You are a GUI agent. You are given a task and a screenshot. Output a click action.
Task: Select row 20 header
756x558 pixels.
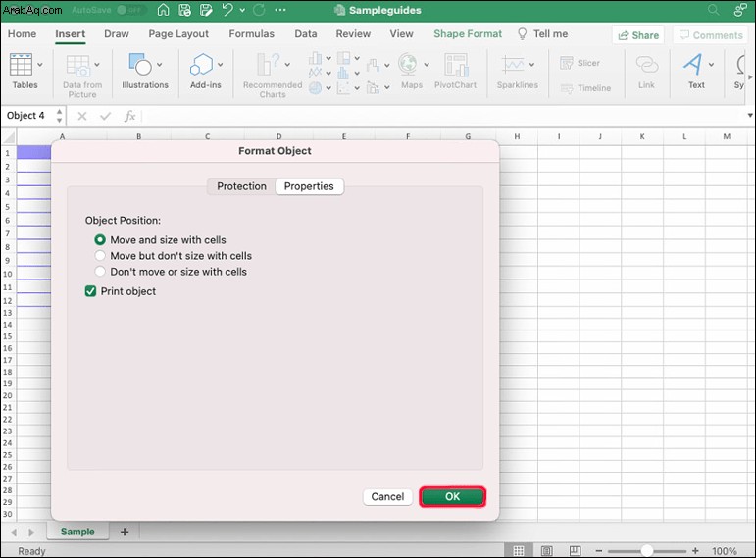(8, 395)
